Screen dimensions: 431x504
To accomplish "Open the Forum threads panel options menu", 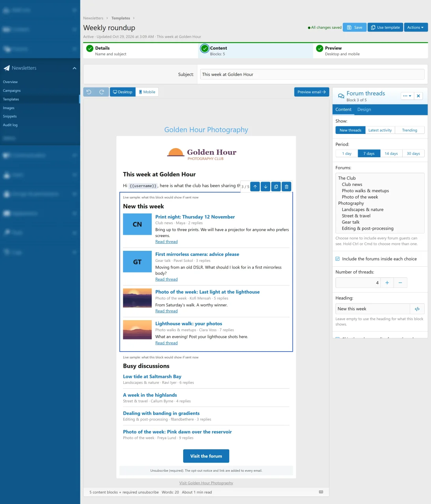I will tap(407, 96).
